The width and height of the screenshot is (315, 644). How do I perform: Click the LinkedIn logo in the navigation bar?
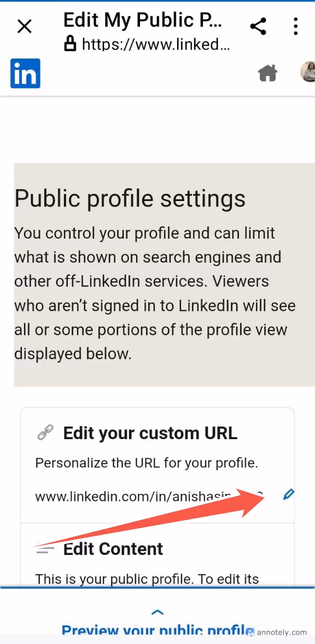[25, 73]
